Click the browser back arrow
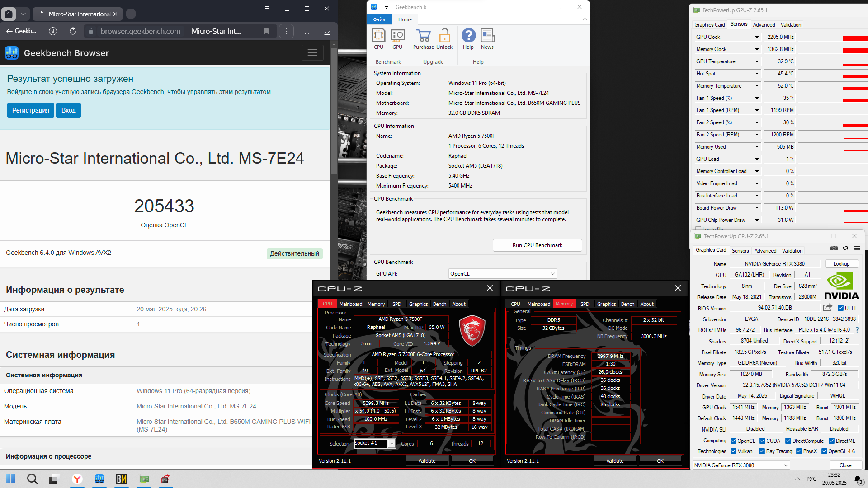 pyautogui.click(x=9, y=31)
